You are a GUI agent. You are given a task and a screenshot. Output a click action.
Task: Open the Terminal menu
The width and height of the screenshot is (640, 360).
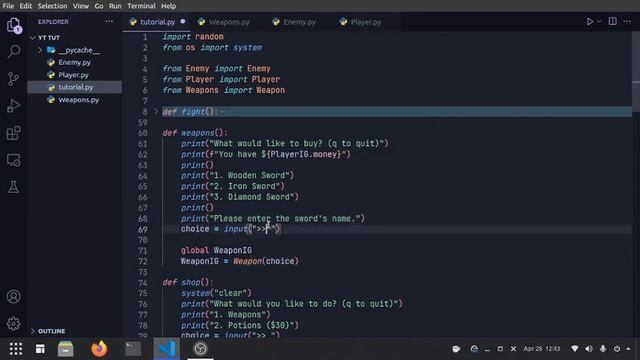point(141,6)
